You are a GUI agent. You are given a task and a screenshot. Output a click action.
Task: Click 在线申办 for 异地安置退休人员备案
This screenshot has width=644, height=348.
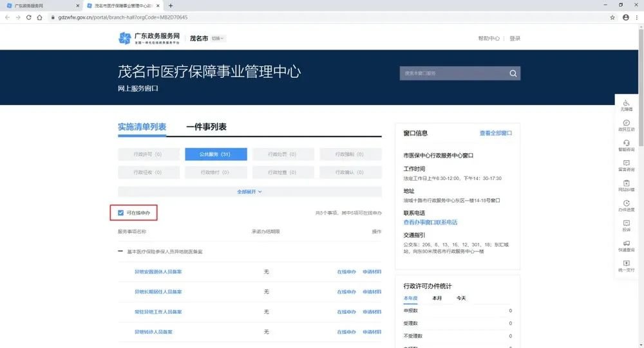(346, 272)
